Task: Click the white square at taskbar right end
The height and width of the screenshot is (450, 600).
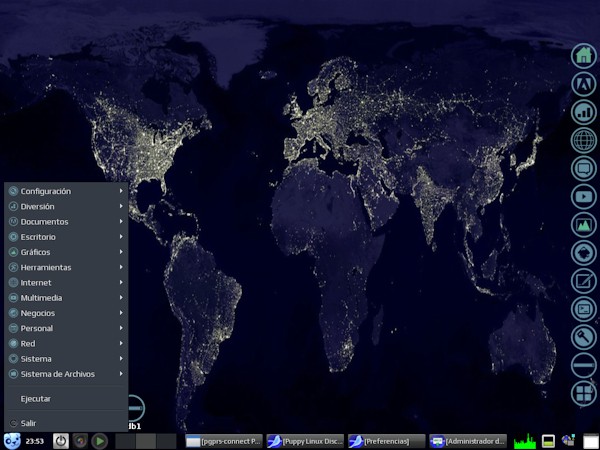Action: point(590,441)
